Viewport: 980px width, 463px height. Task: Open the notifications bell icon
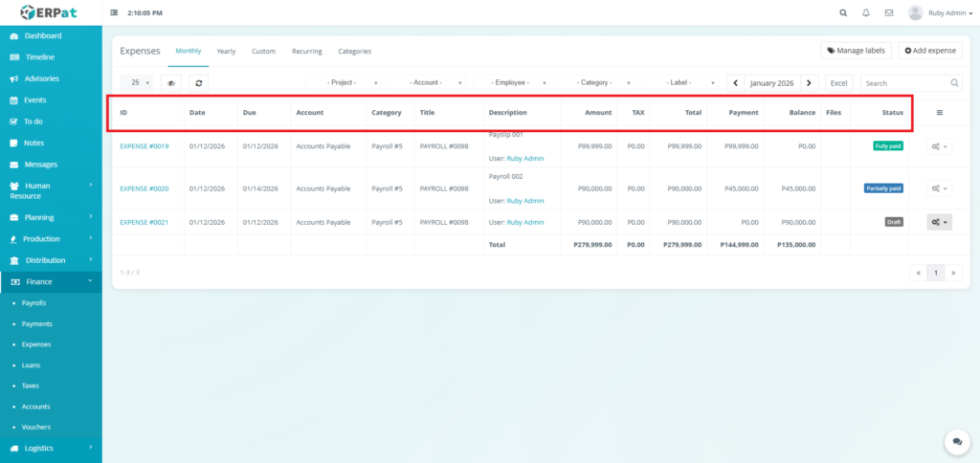(x=866, y=13)
